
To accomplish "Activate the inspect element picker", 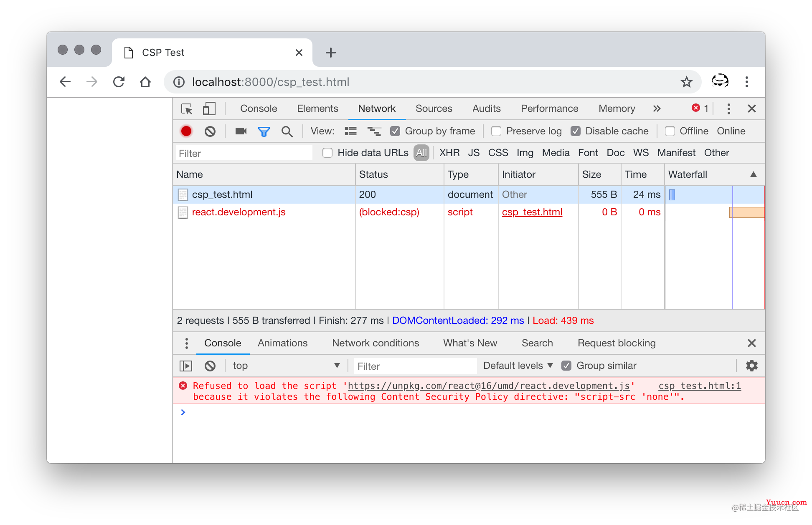I will click(187, 109).
